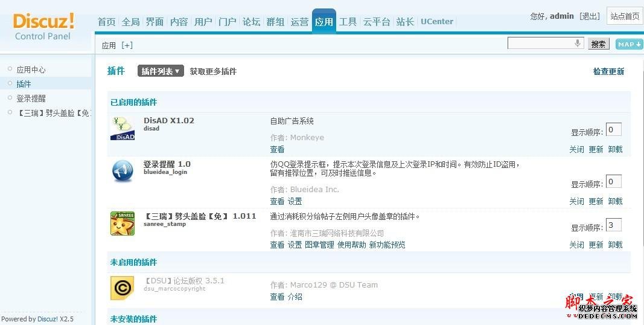This screenshot has height=325, width=644.
Task: Expand the 插件列表 dropdown
Action: pos(161,71)
